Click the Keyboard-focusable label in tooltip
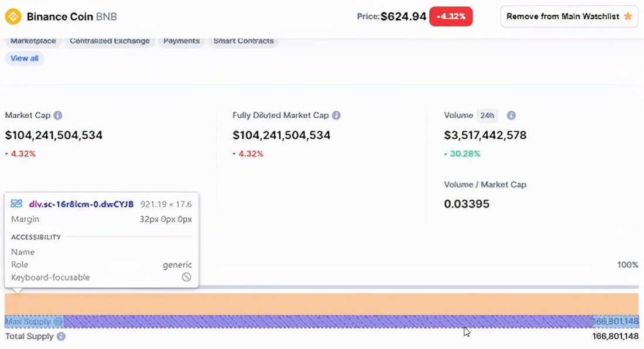This screenshot has height=349, width=644. tap(50, 278)
